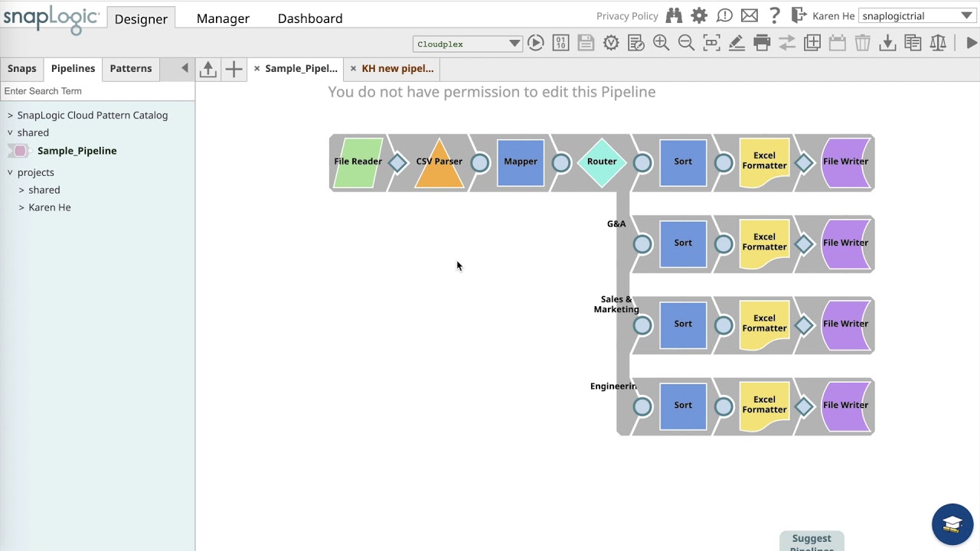Open the Patterns tab
This screenshot has height=551, width=980.
point(131,68)
